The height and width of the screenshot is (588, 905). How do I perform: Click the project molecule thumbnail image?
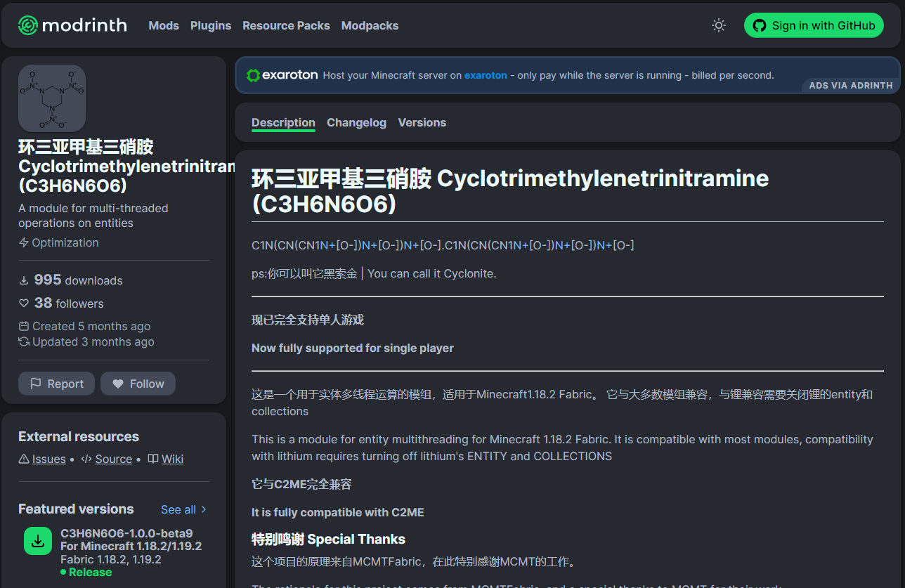[x=51, y=98]
